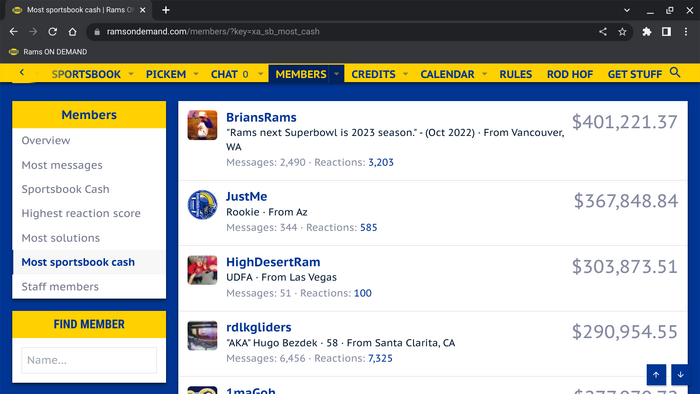Screen dimensions: 700x394
Task: Open HighDesertRam profile avatar
Action: tap(202, 270)
